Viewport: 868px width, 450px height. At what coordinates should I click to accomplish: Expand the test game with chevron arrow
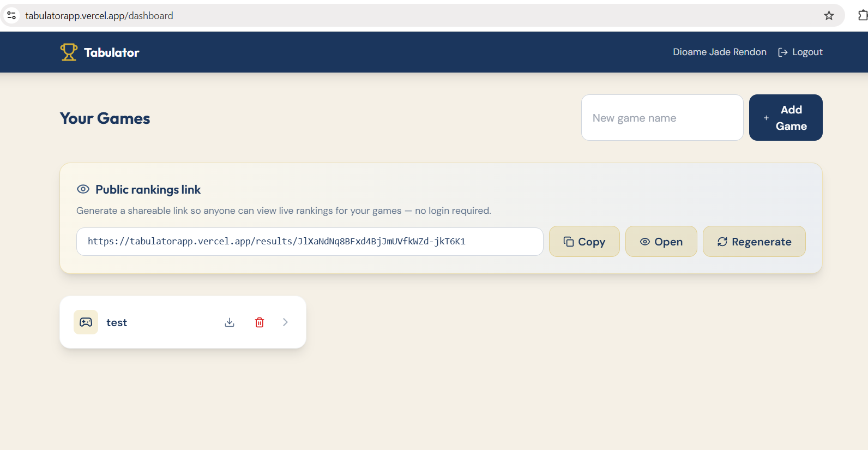(285, 322)
